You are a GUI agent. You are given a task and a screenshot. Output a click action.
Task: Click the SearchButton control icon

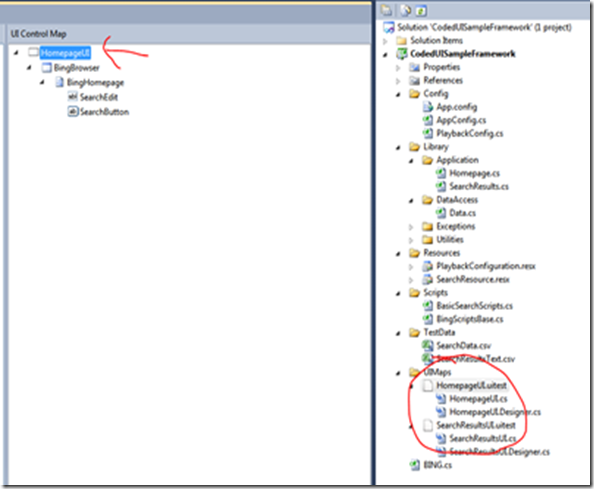click(73, 111)
